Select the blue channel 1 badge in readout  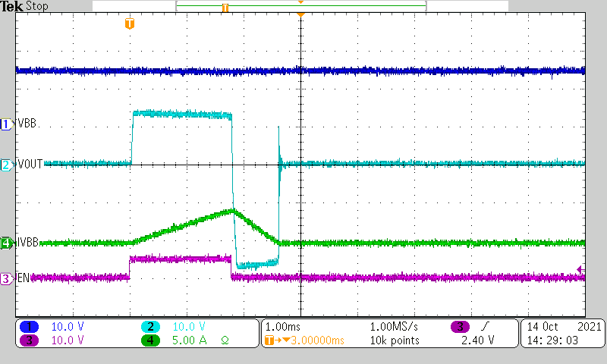point(29,327)
